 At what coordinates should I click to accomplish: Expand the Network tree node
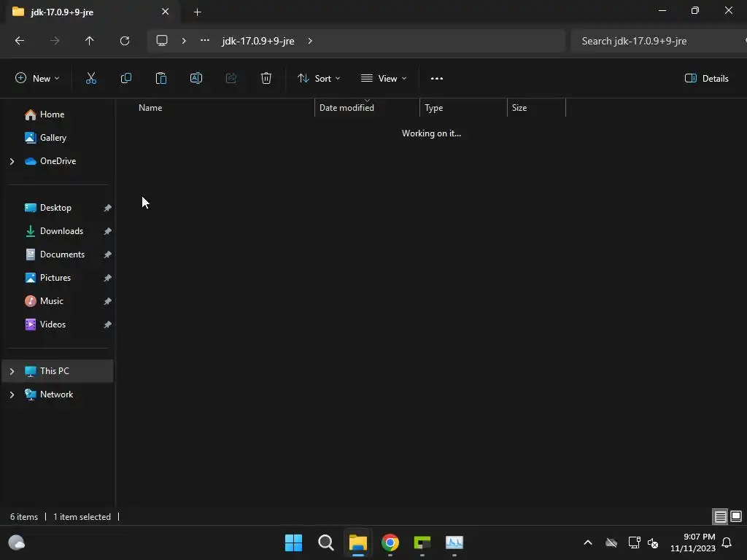click(x=12, y=394)
